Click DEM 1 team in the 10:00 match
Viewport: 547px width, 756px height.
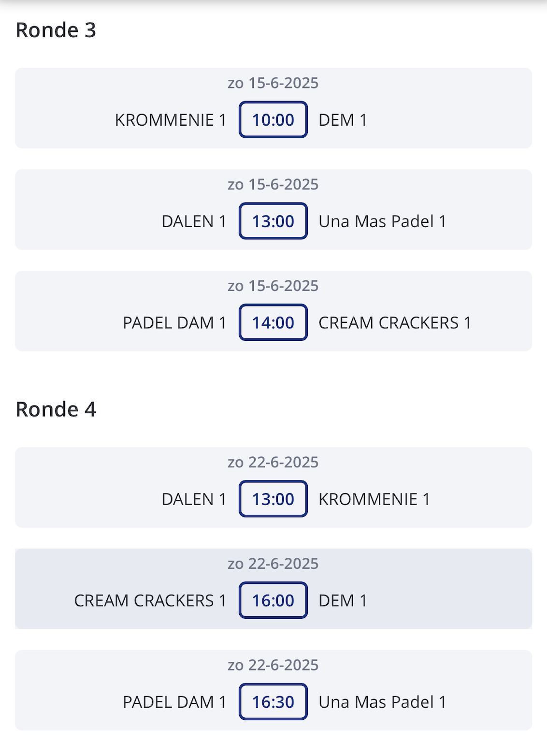pyautogui.click(x=343, y=120)
